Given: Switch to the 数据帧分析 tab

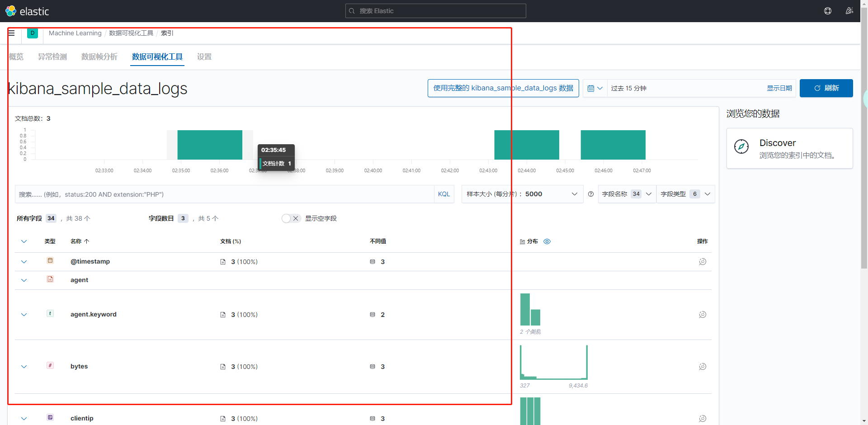Looking at the screenshot, I should pyautogui.click(x=99, y=57).
